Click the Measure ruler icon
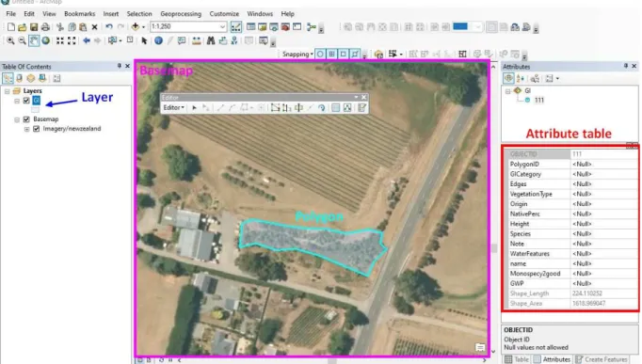 coord(197,40)
